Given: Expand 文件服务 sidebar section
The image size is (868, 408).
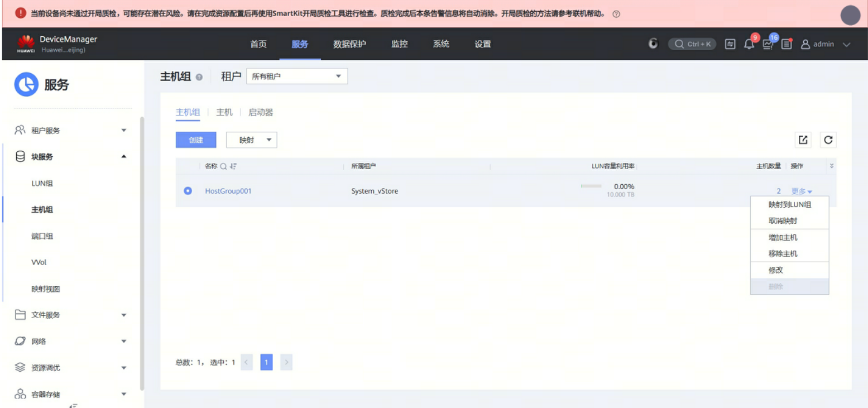Looking at the screenshot, I should pos(124,315).
